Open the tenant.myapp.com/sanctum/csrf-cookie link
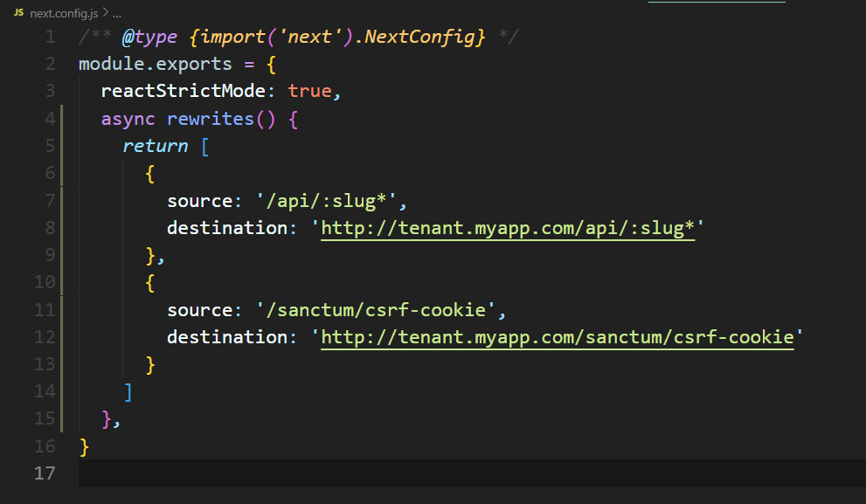The height and width of the screenshot is (504, 866). (x=558, y=338)
